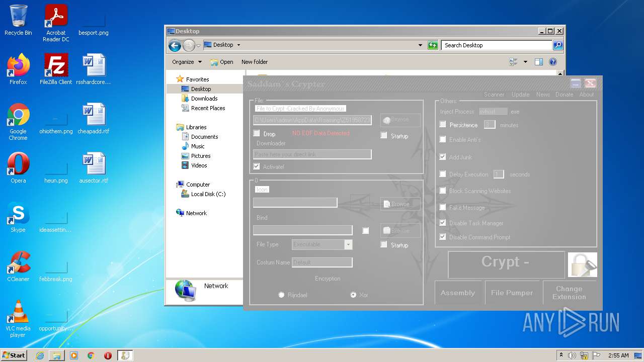Select the CCleaner desktop shortcut
This screenshot has width=644, height=362.
pos(18,266)
